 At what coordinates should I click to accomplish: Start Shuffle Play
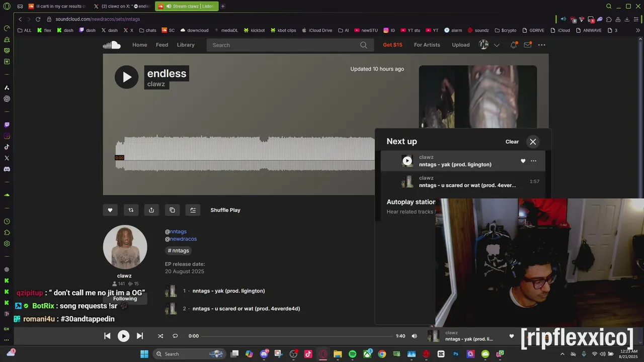click(x=225, y=210)
